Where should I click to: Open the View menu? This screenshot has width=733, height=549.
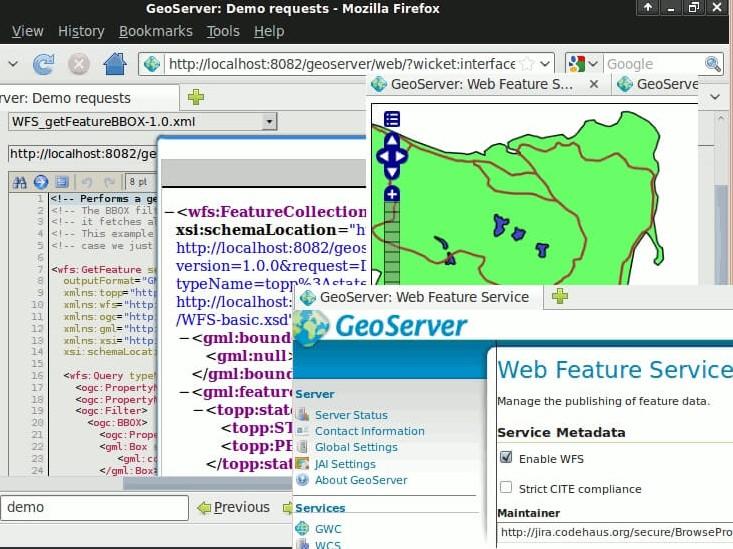[x=28, y=31]
